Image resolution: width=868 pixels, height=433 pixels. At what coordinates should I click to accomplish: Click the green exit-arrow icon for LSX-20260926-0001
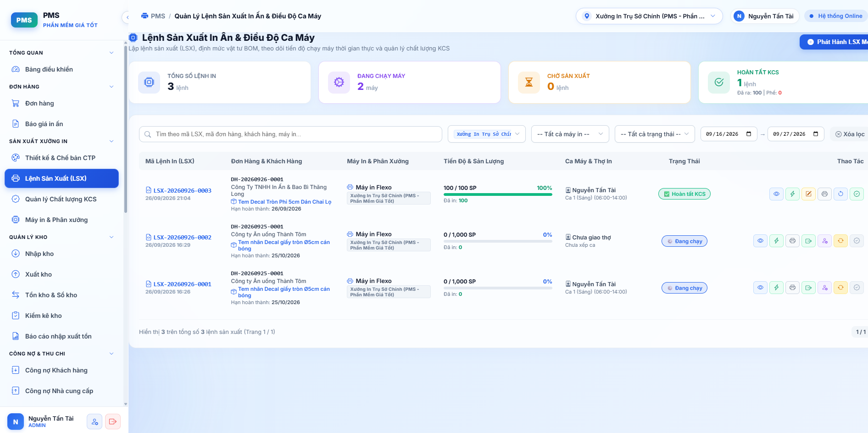pyautogui.click(x=808, y=288)
